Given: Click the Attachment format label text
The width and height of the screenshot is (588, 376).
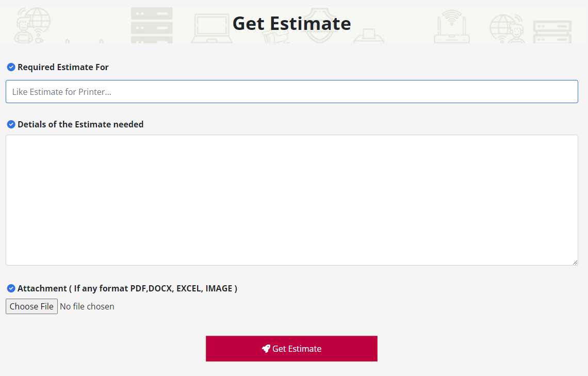Looking at the screenshot, I should click(127, 288).
